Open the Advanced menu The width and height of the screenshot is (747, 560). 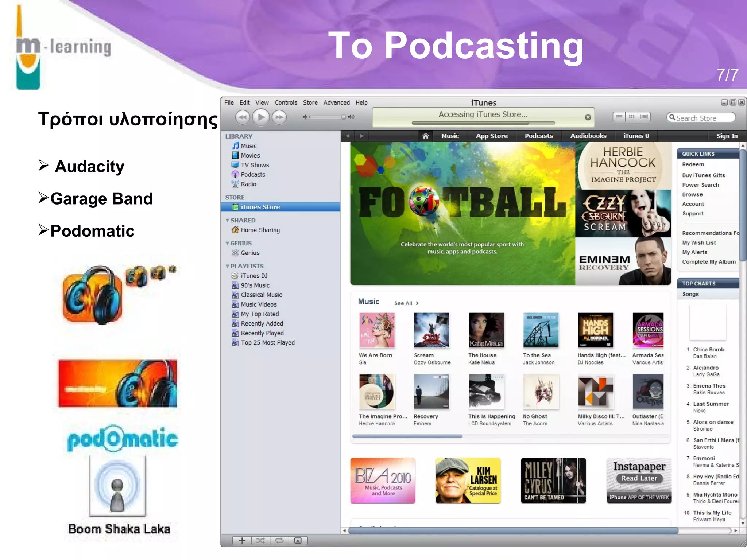(336, 103)
